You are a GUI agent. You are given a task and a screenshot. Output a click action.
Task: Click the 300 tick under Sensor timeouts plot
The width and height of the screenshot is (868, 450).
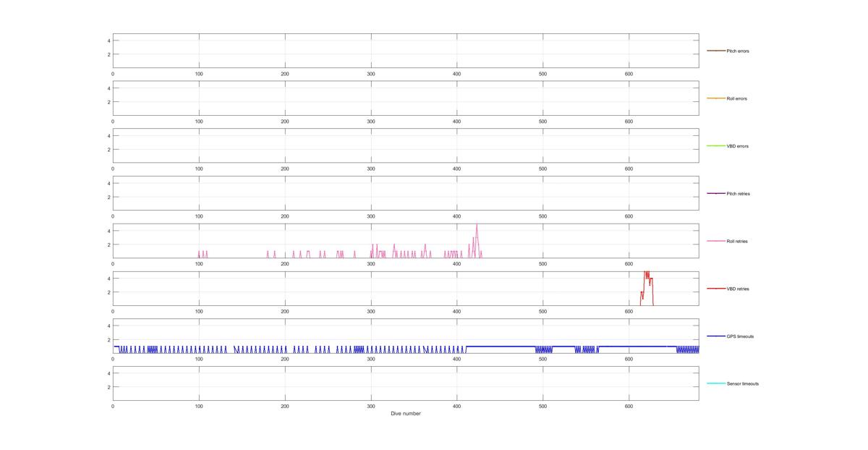point(371,407)
